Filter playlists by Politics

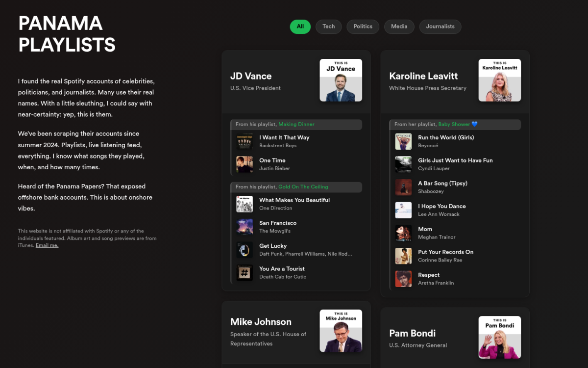[x=363, y=26]
